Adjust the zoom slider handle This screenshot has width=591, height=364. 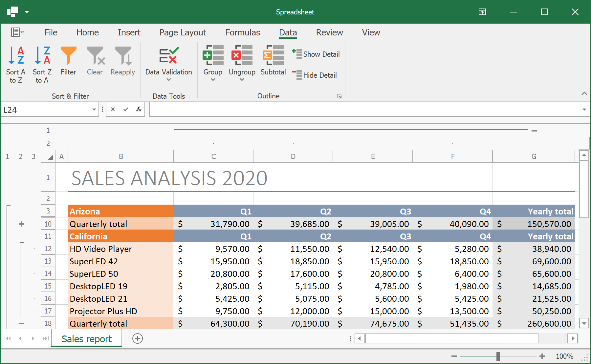click(x=498, y=356)
